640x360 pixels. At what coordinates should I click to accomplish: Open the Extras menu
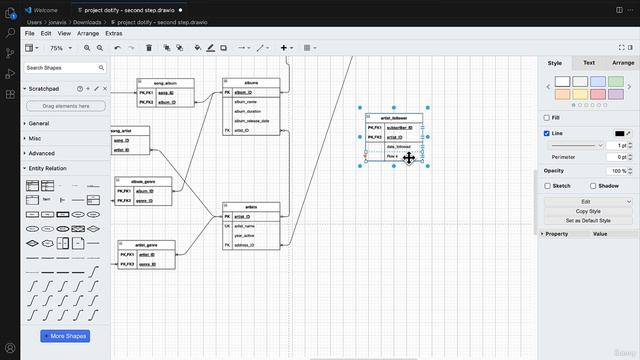click(x=114, y=33)
